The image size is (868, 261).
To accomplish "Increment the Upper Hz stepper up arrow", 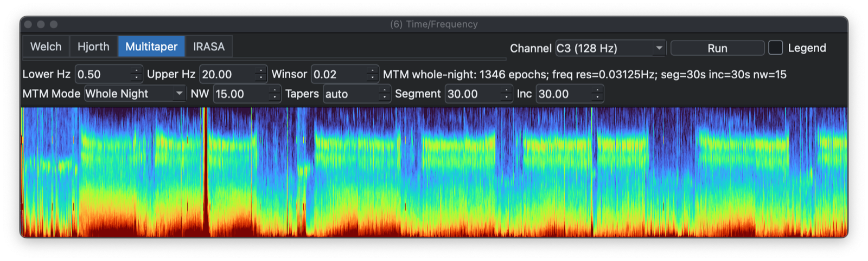I will [261, 70].
